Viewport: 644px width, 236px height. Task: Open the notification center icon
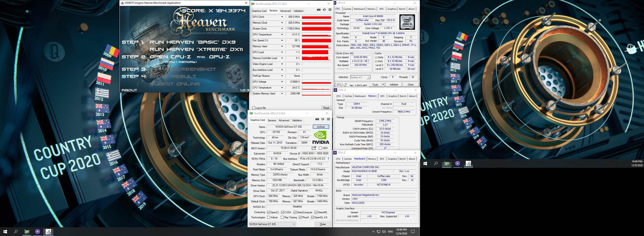[x=413, y=231]
